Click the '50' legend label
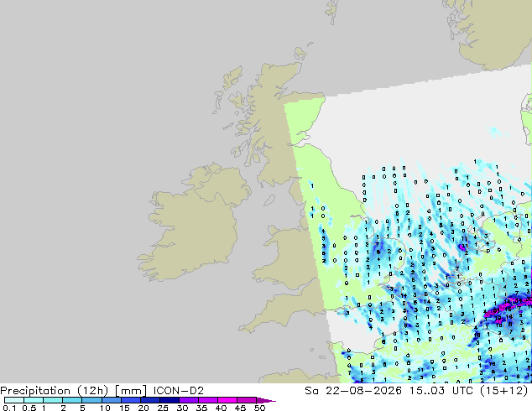 coord(259,408)
